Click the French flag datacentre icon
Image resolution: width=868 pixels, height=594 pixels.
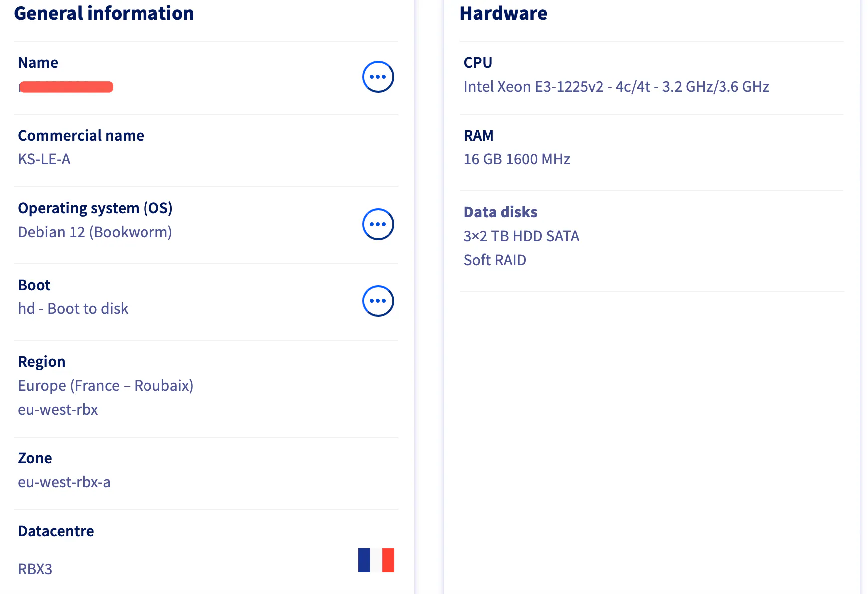376,560
